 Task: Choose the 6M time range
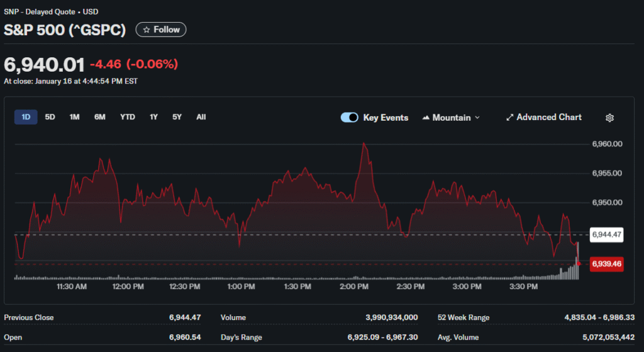[100, 117]
